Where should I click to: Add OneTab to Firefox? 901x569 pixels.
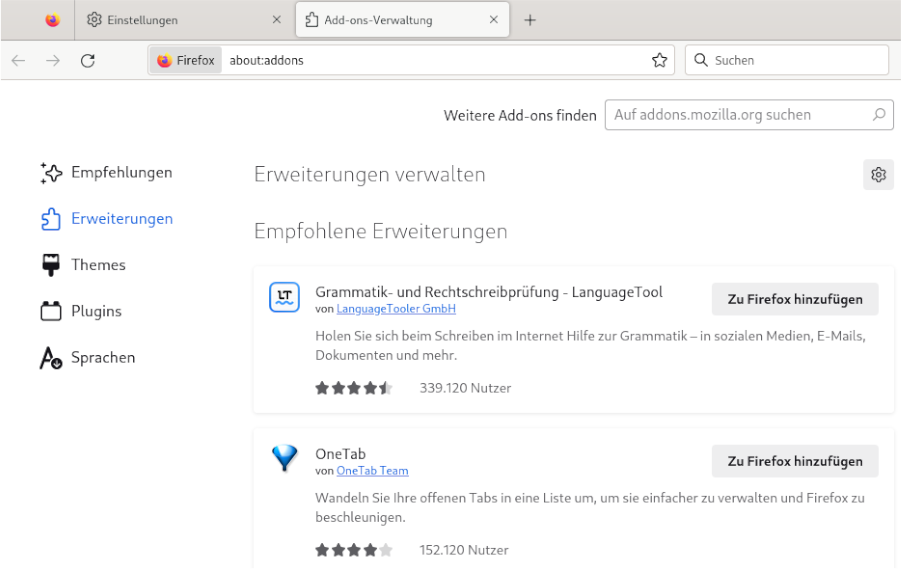tap(795, 461)
